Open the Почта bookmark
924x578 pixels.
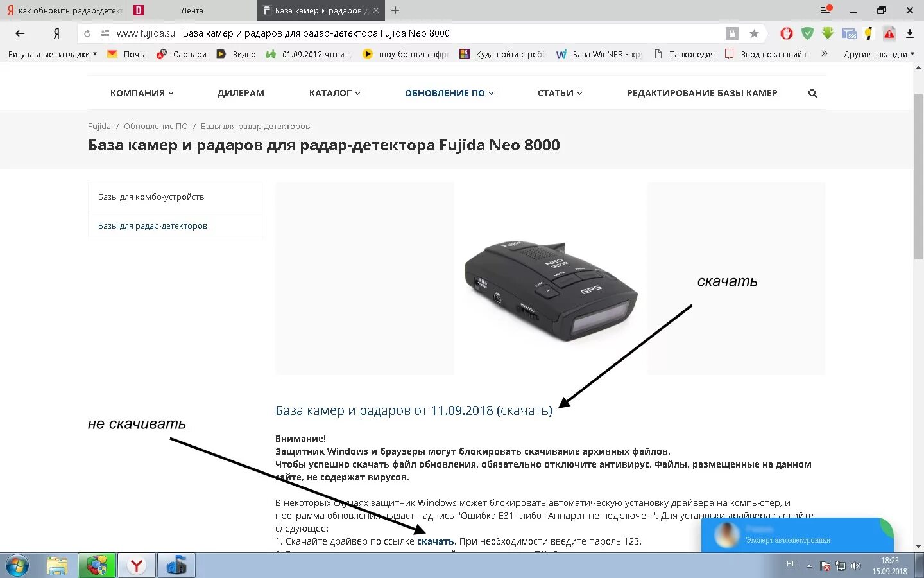pyautogui.click(x=127, y=54)
